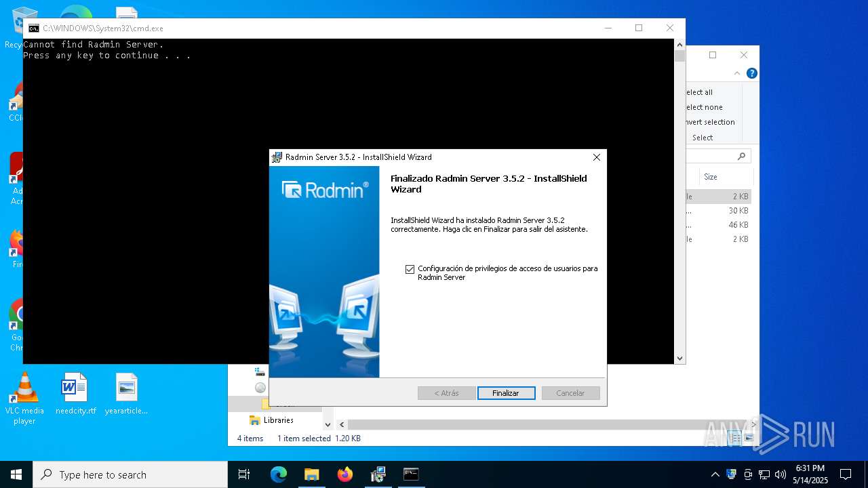Click the disc drive icon in the navigation pane
The image size is (868, 488).
(260, 388)
